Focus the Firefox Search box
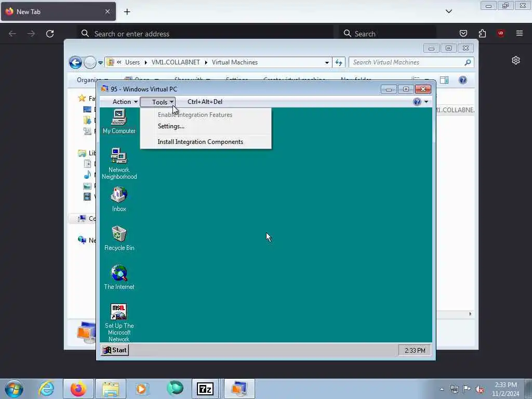The height and width of the screenshot is (399, 532). (x=387, y=34)
